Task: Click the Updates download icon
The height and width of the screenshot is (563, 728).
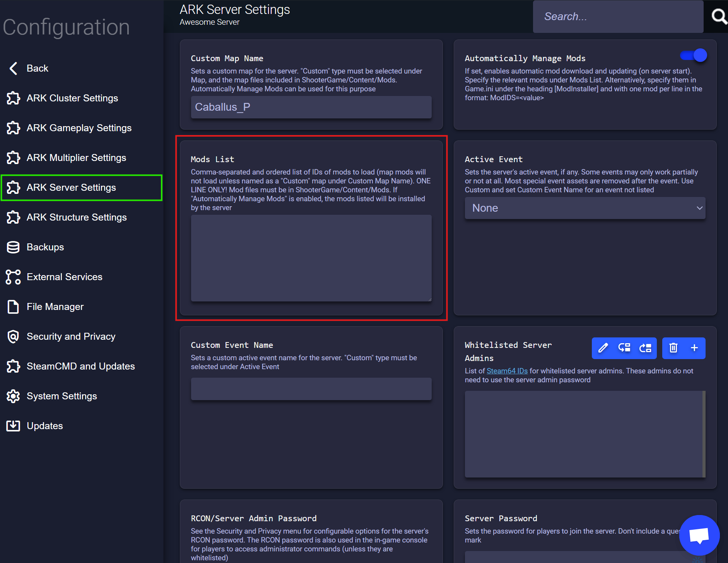Action: (x=13, y=426)
